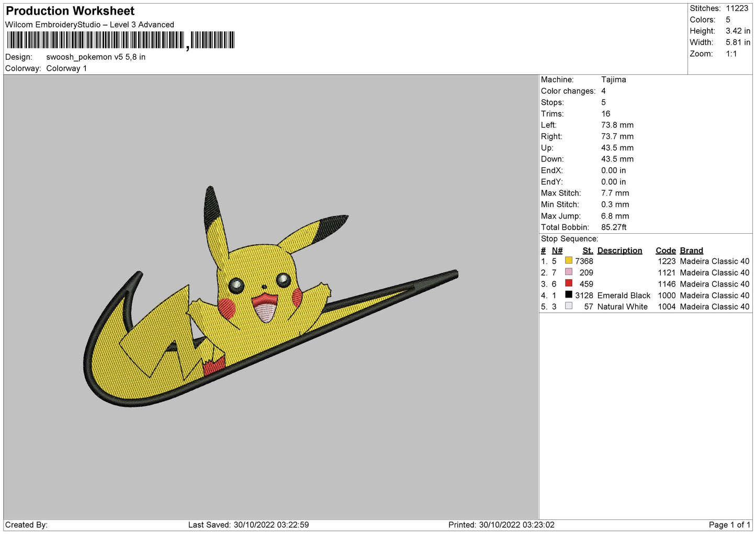Click the St. column header
Screen dimensions: 756x534
click(588, 251)
